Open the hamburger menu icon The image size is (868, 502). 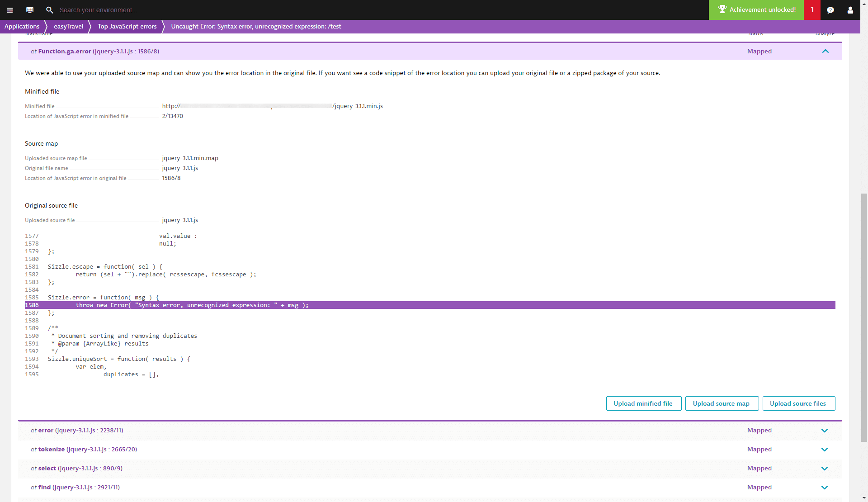click(10, 10)
